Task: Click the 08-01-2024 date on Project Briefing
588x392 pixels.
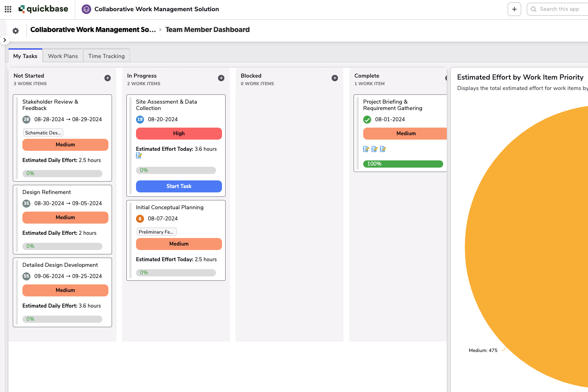Action: coord(390,119)
